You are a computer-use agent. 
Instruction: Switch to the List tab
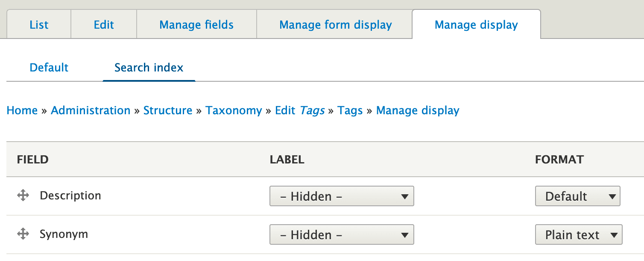point(39,25)
